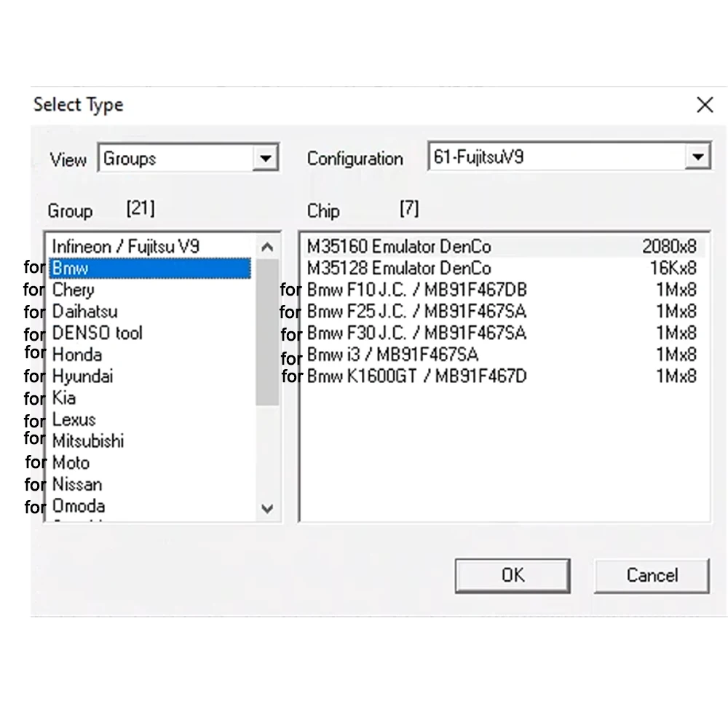Select chip Bmw K1600GT / MB91F467D
Viewport: 728px width, 728px height.
[504, 376]
